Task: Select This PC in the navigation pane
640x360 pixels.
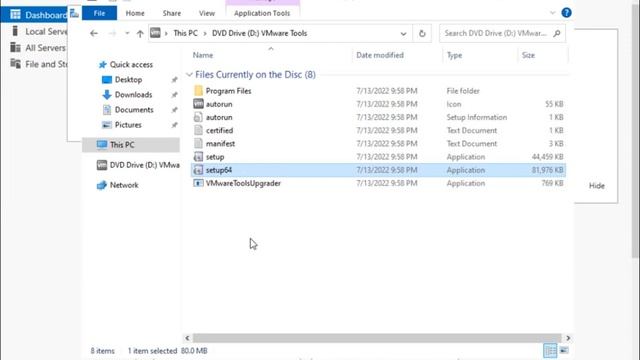Action: (x=131, y=145)
